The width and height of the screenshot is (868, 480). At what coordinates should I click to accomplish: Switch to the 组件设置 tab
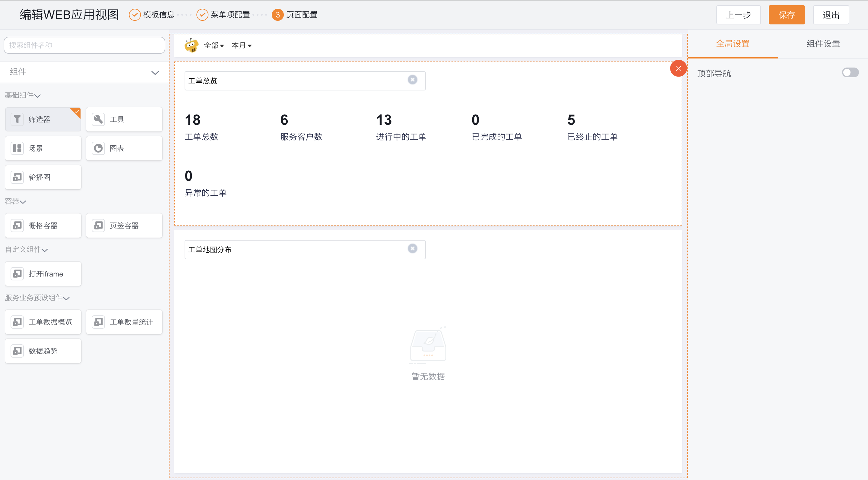pos(823,44)
